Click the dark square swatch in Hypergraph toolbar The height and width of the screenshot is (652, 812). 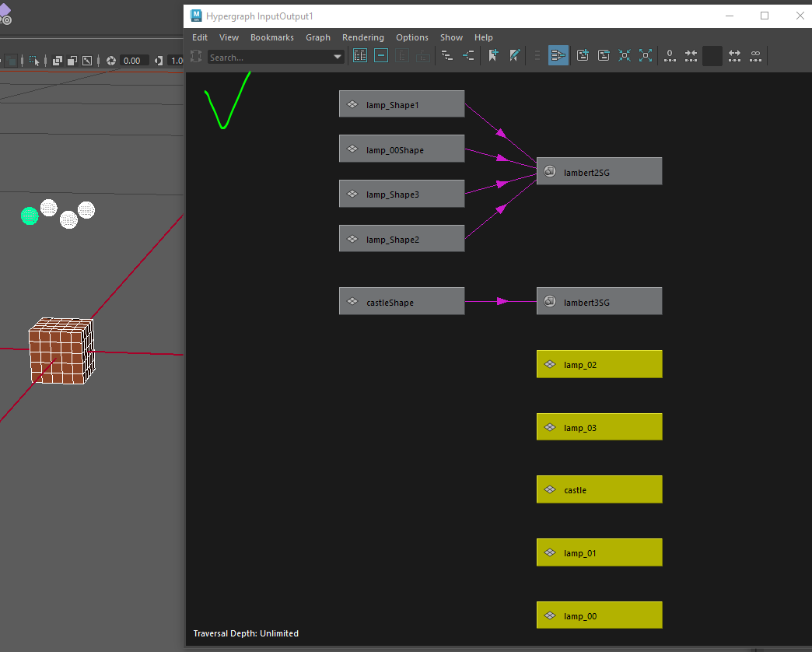[x=712, y=56]
